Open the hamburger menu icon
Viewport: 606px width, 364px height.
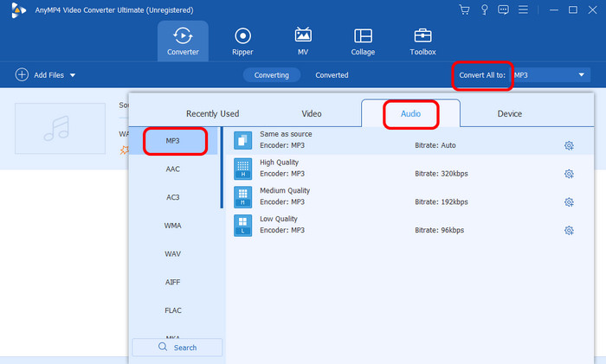[523, 10]
